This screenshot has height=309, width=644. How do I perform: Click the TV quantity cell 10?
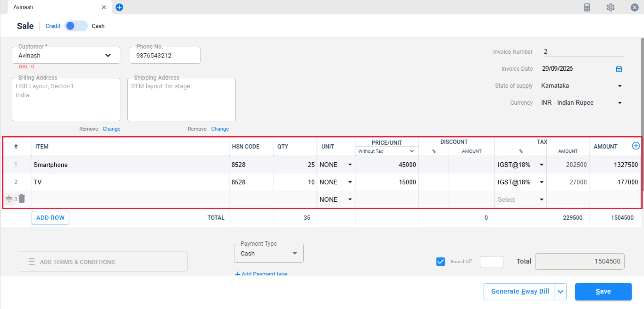(295, 182)
